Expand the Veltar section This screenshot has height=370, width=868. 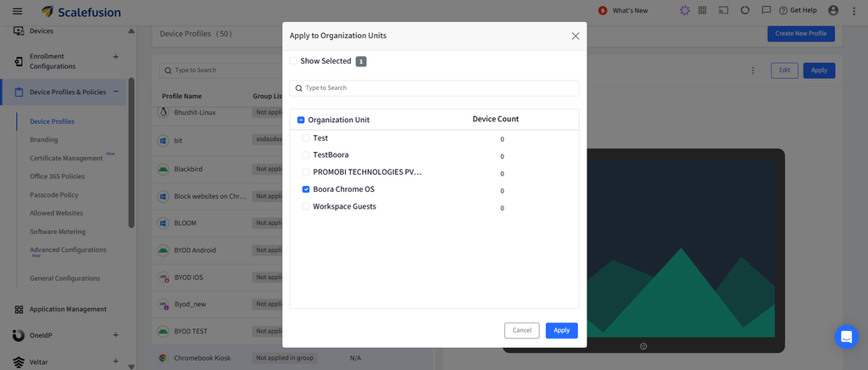[x=115, y=362]
